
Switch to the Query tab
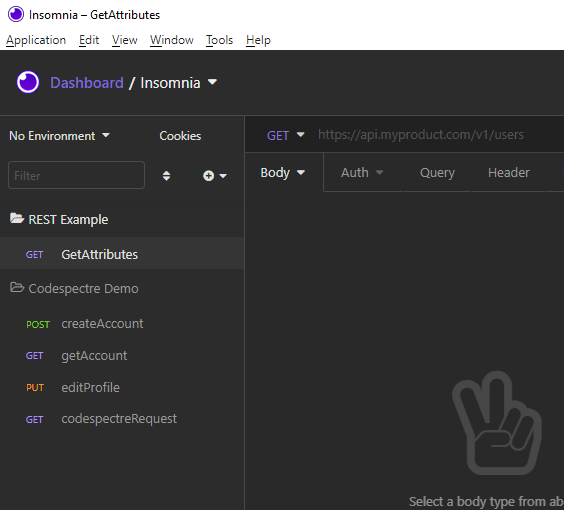pyautogui.click(x=437, y=173)
